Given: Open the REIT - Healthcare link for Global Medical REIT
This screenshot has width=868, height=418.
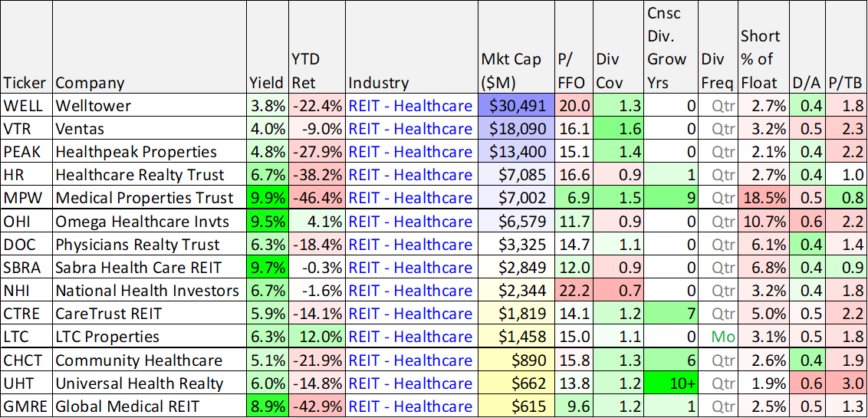Looking at the screenshot, I should 410,407.
